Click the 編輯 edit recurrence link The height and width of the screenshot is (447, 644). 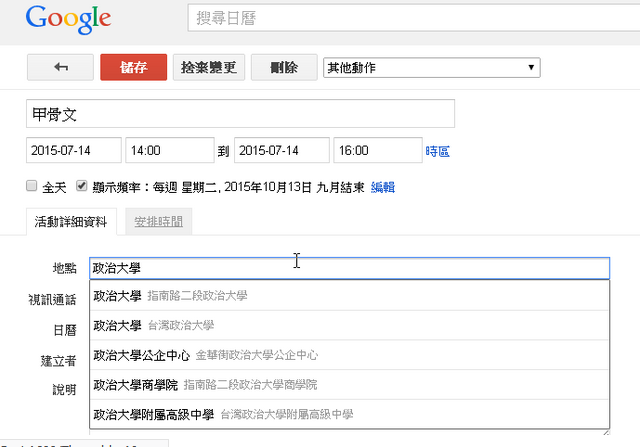(383, 187)
